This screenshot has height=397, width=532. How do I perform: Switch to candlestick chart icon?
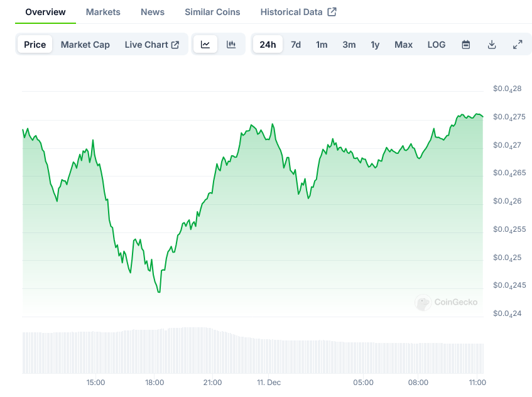coord(231,45)
